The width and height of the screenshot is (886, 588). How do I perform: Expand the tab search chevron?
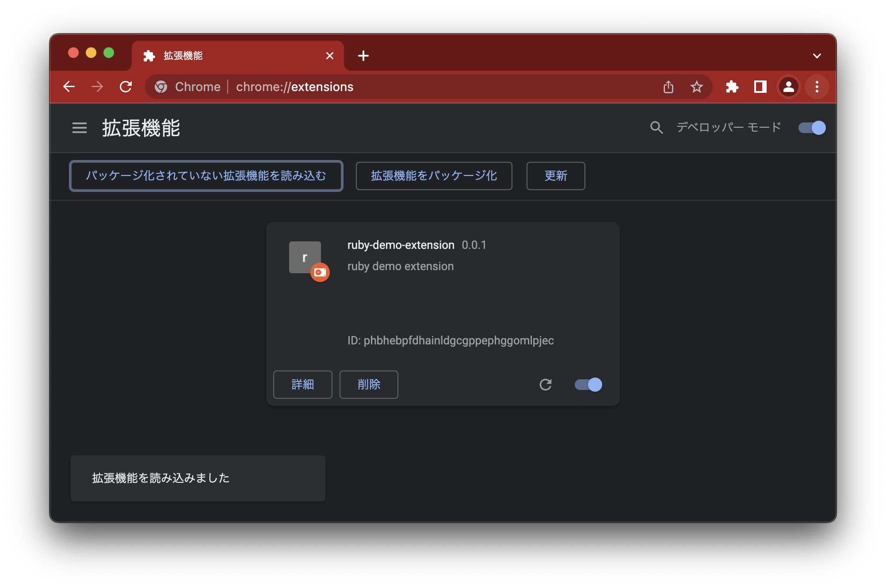point(817,56)
